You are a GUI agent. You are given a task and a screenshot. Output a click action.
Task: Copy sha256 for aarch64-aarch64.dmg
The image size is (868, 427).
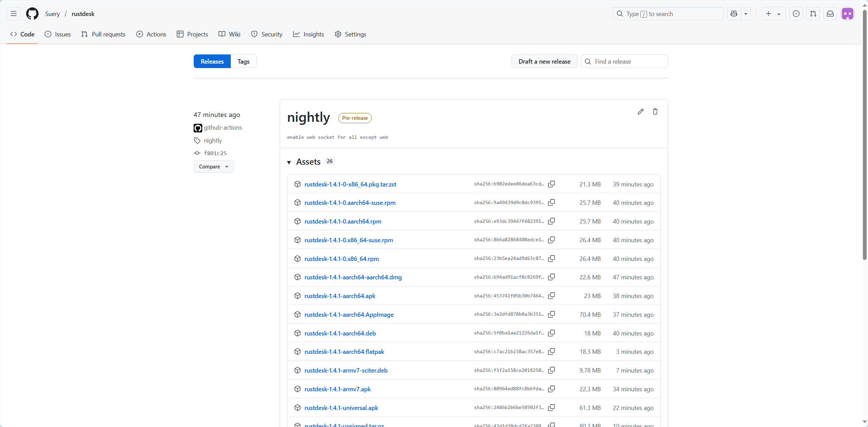pos(551,277)
